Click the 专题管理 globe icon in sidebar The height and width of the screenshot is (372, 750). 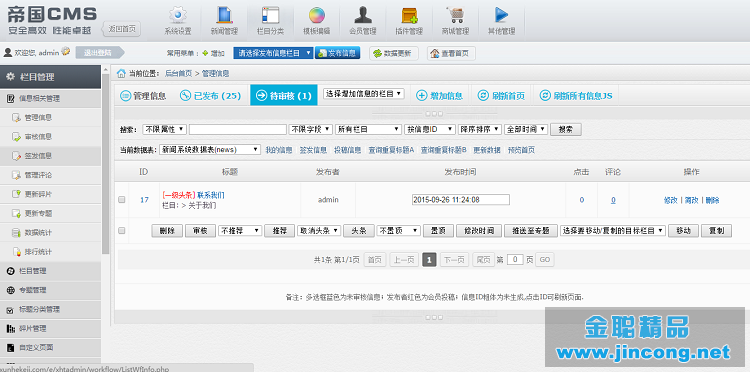(x=10, y=290)
